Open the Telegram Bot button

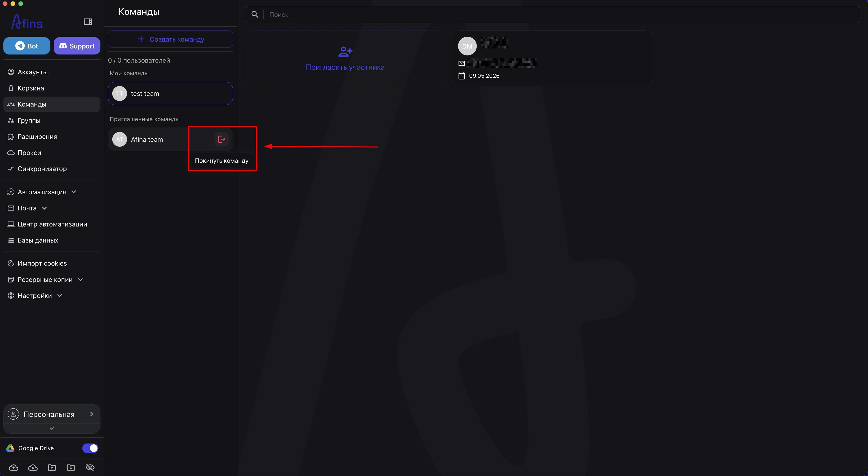[x=27, y=46]
